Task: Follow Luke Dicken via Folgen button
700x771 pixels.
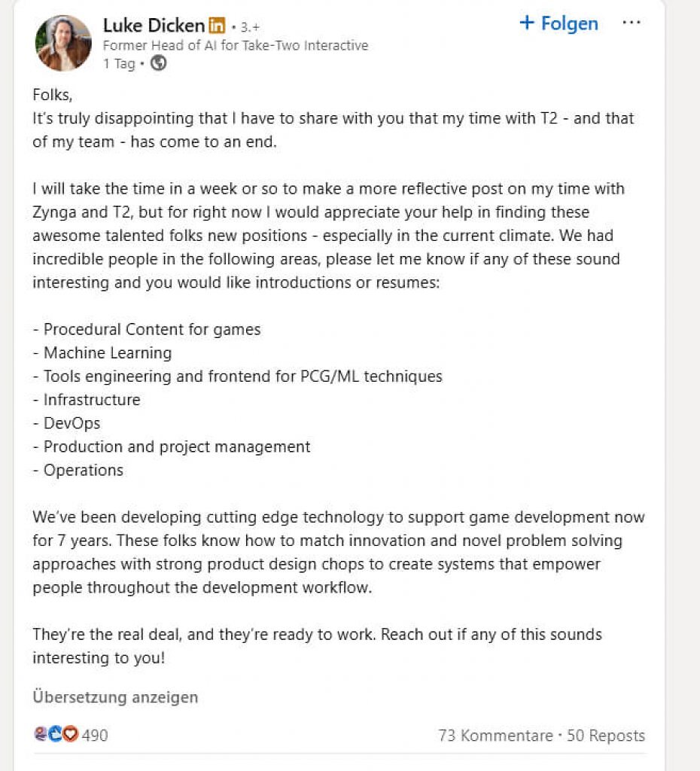Action: coord(559,23)
